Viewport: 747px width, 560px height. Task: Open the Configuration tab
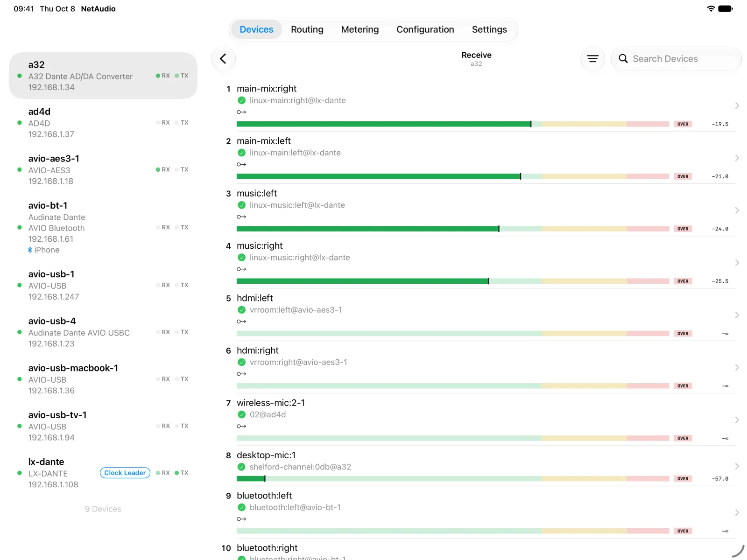[425, 29]
